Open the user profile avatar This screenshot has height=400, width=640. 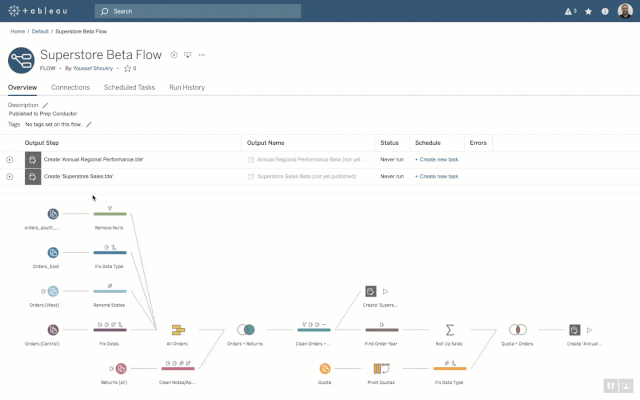tap(625, 11)
